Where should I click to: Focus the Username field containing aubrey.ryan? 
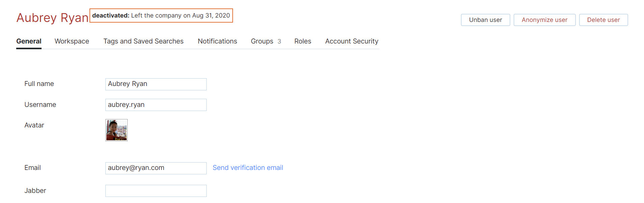[x=156, y=105]
